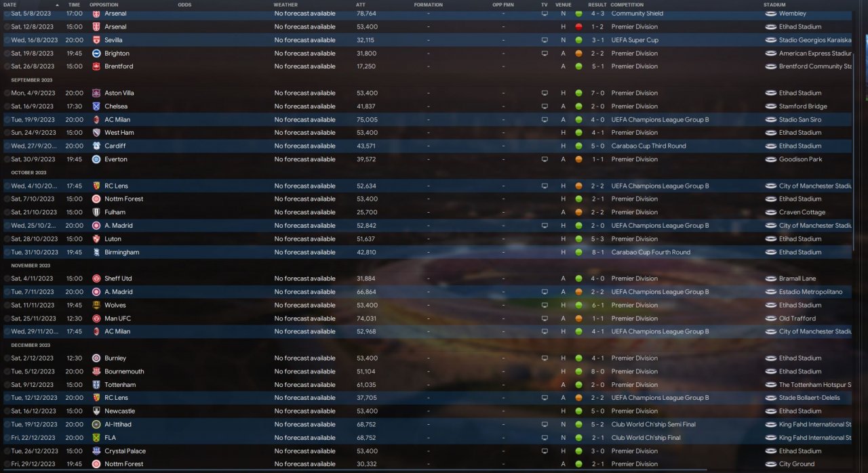Image resolution: width=868 pixels, height=473 pixels.
Task: Click the Tottenham club badge
Action: coord(96,384)
